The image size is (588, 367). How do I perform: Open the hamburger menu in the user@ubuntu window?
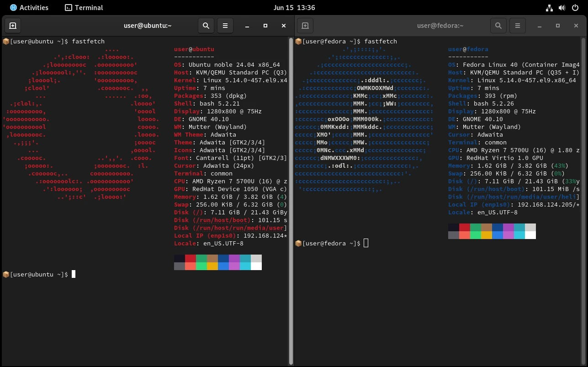pos(225,26)
